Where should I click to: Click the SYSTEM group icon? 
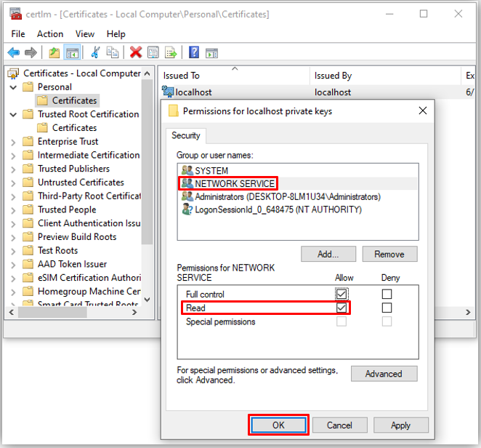187,170
